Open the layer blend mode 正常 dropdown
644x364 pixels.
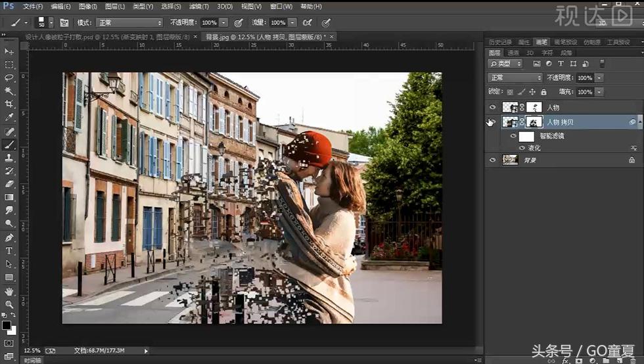pos(515,78)
